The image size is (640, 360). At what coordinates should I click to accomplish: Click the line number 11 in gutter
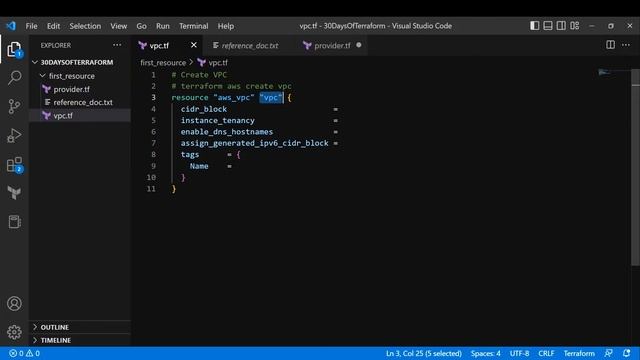pyautogui.click(x=151, y=189)
